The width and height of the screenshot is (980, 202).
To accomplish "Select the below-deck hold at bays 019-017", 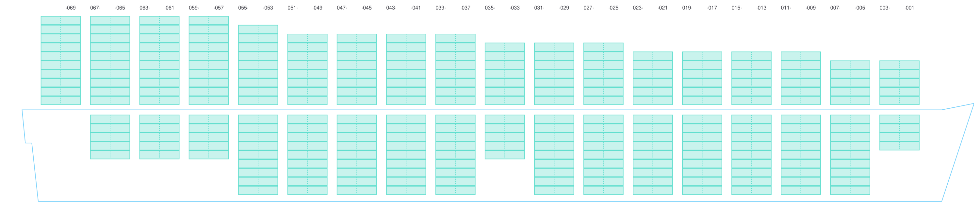I will click(x=702, y=154).
